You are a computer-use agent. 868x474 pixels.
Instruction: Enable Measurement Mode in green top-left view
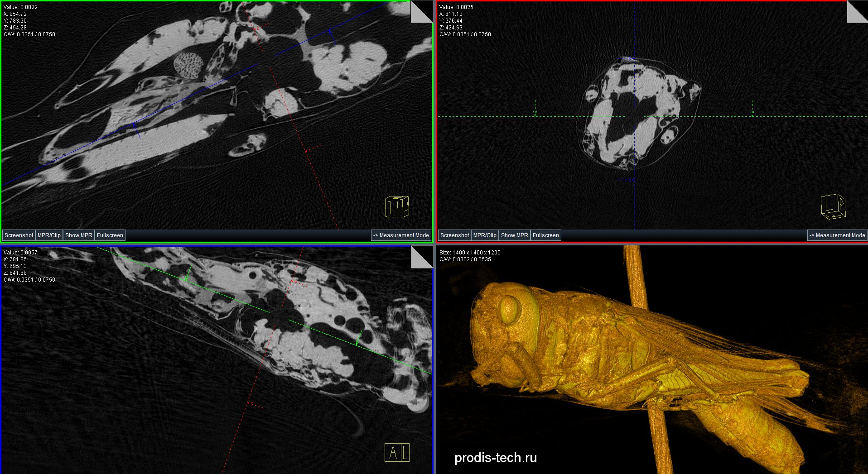[x=400, y=235]
